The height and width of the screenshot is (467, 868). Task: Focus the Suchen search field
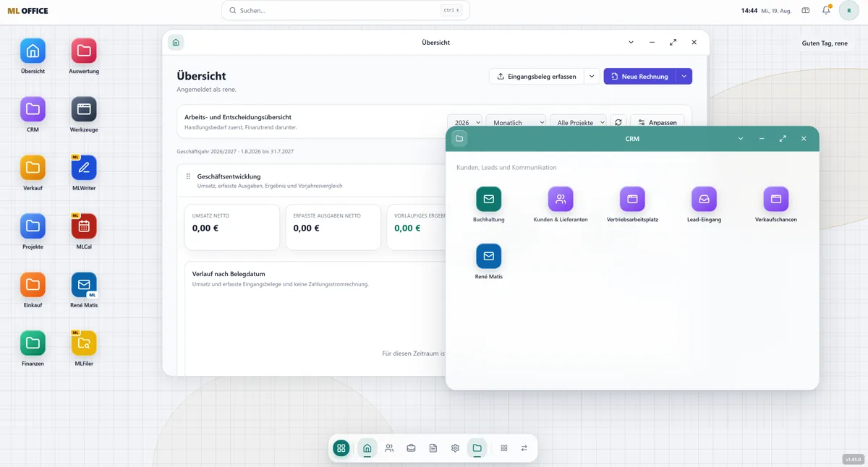pos(346,10)
